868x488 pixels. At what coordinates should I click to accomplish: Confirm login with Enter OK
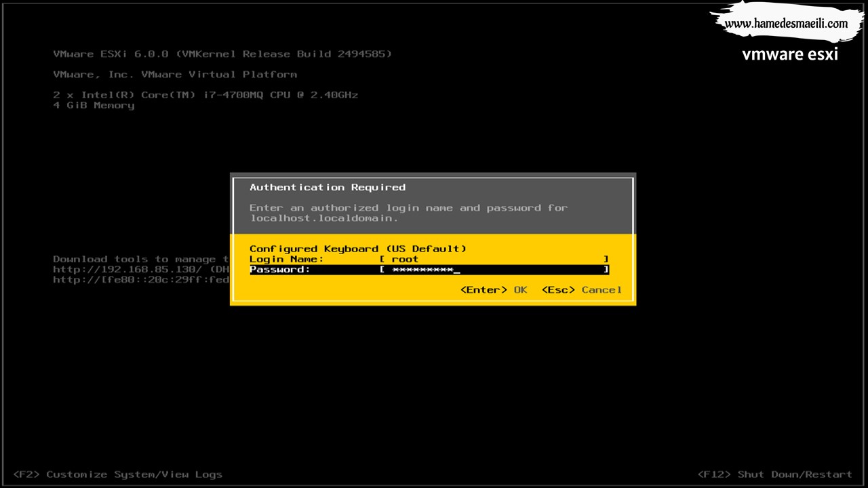494,290
